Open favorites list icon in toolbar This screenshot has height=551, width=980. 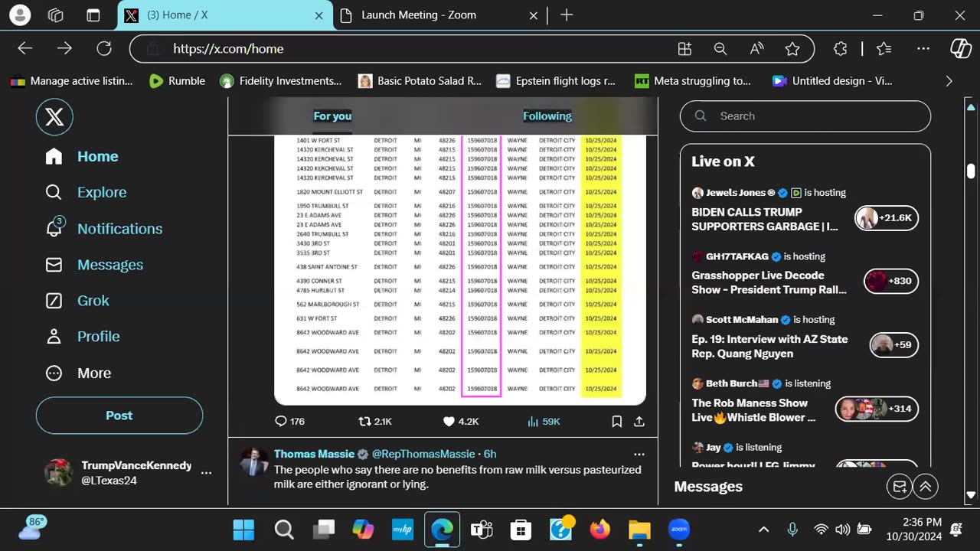tap(884, 49)
